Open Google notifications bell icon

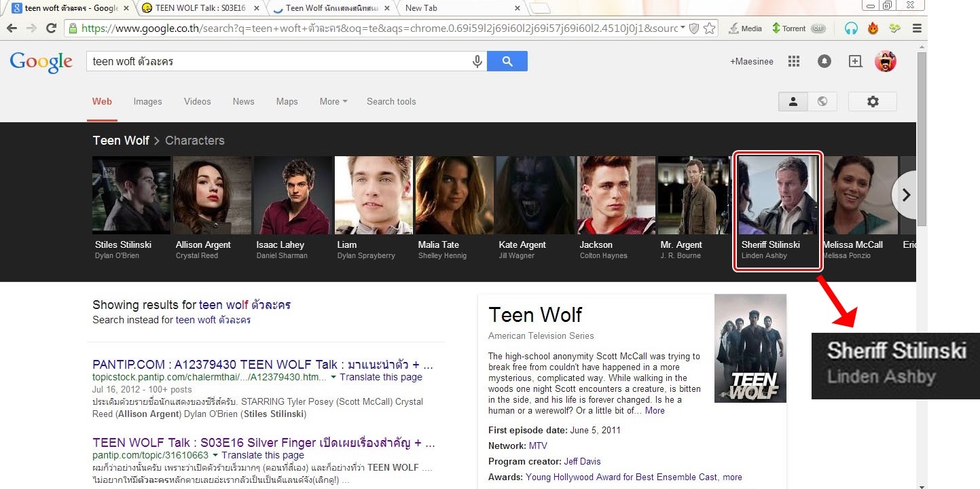824,61
